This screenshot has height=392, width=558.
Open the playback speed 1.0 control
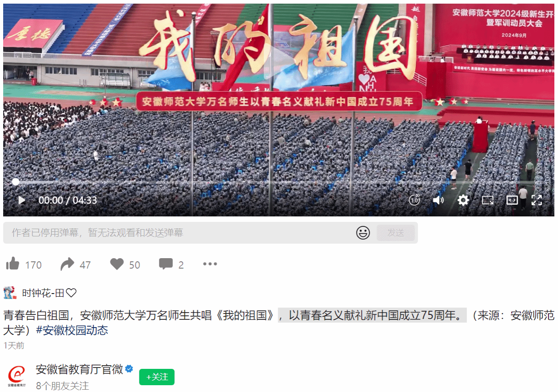(414, 200)
